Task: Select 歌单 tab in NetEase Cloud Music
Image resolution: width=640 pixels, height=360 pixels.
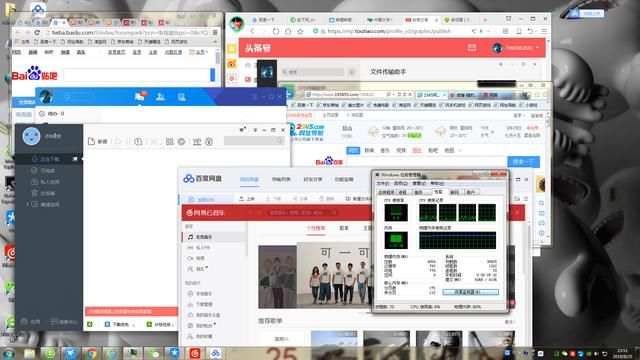Action: click(x=344, y=228)
